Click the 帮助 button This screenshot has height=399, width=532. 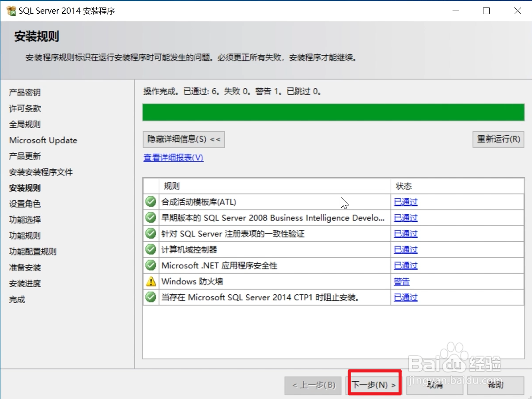(x=496, y=385)
